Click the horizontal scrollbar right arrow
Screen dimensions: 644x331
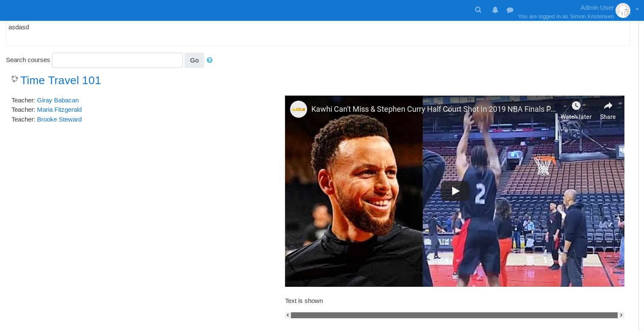click(x=621, y=315)
